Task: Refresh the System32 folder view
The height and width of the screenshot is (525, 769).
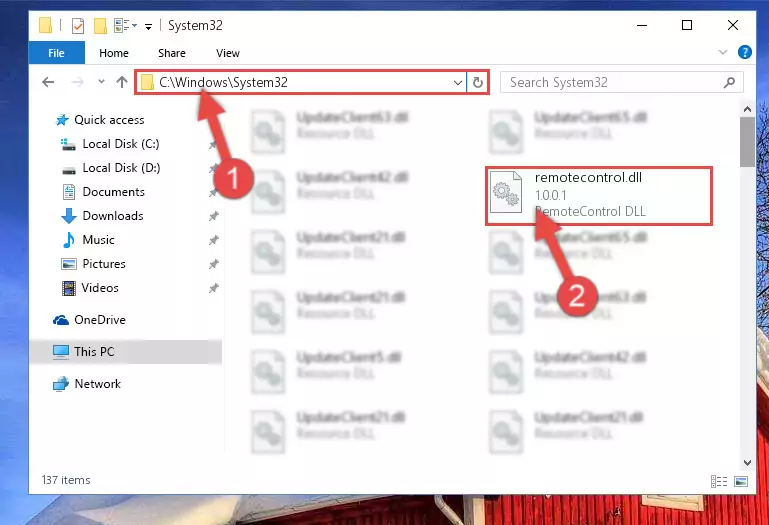Action: coord(478,82)
